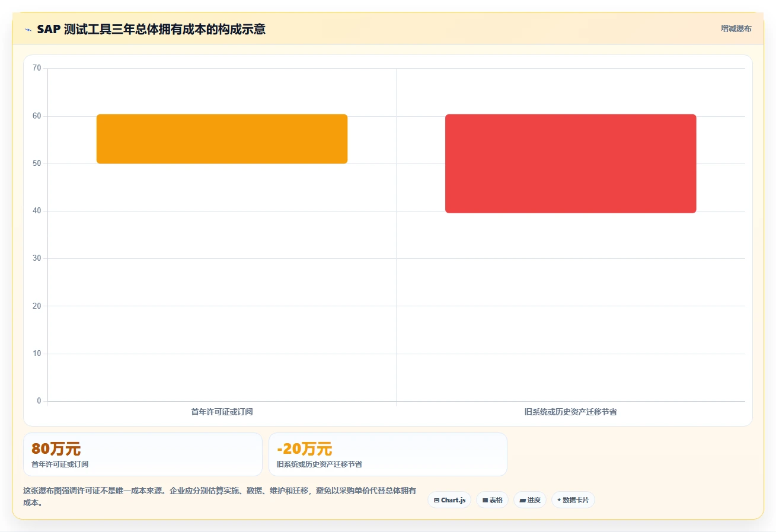The image size is (776, 532).
Task: Click the 数据卡片 tag chip
Action: point(573,500)
